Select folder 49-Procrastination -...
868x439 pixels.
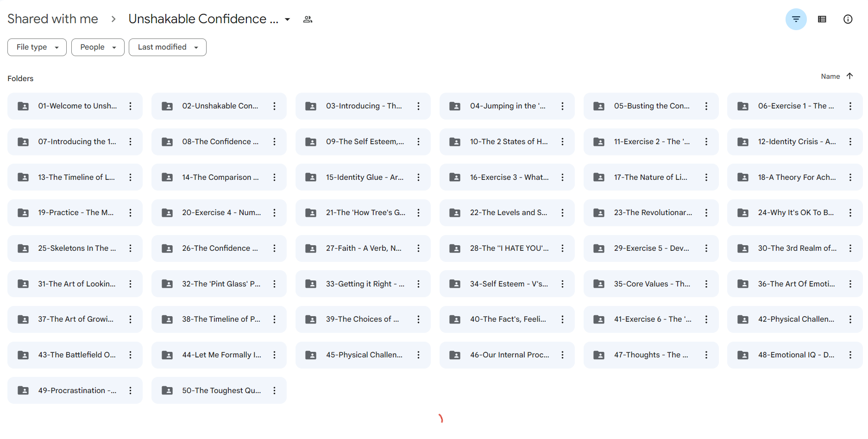[75, 391]
